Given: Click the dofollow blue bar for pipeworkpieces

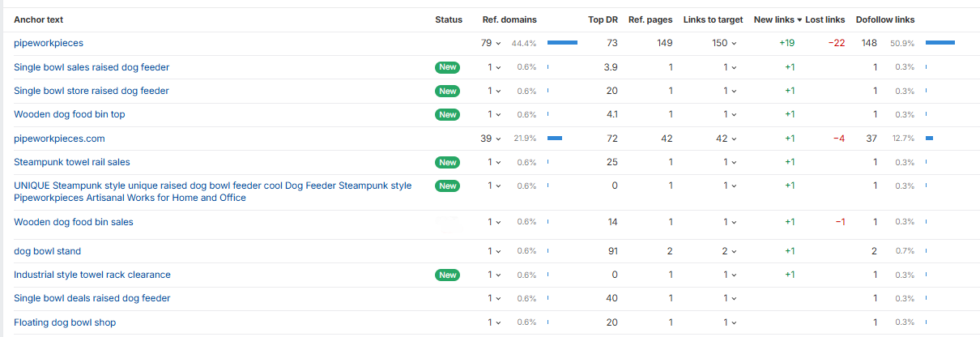Looking at the screenshot, I should pos(940,43).
